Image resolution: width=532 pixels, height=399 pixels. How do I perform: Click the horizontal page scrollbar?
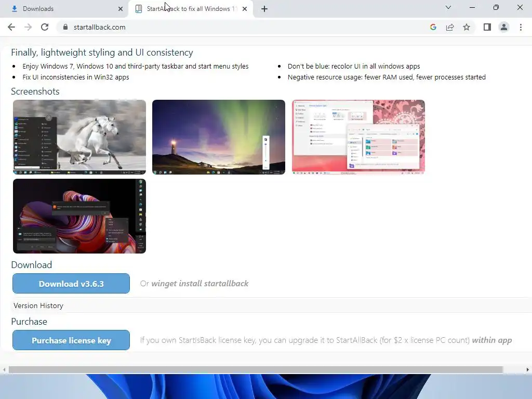(x=256, y=369)
